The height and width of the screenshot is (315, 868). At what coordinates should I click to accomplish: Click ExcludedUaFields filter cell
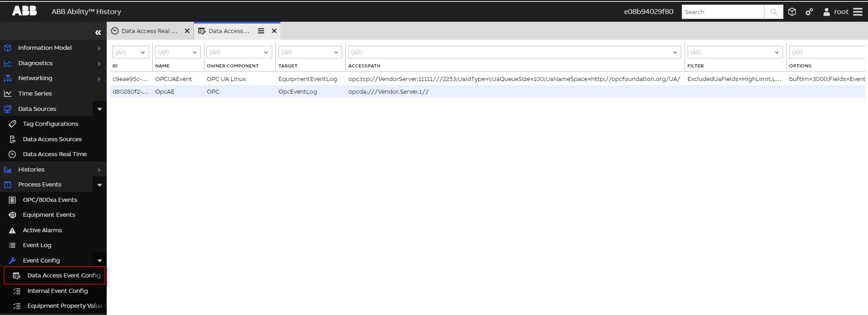coord(735,79)
